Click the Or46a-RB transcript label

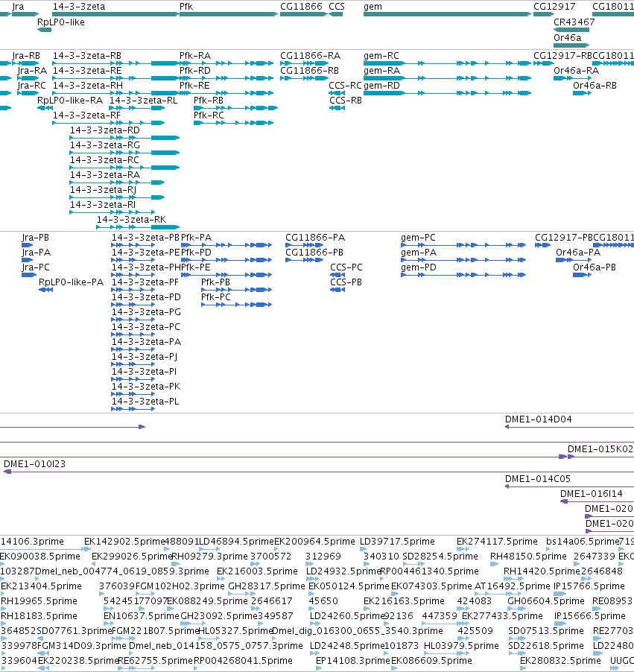click(595, 85)
